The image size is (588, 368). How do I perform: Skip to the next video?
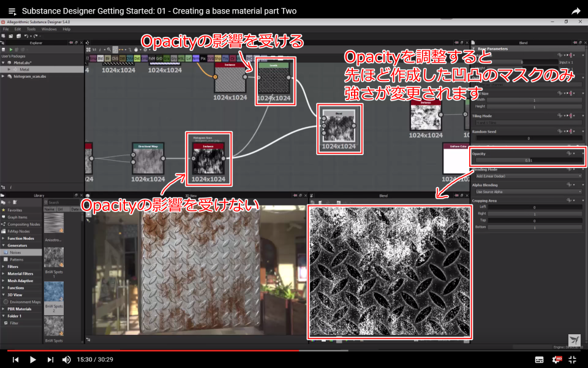(x=50, y=360)
